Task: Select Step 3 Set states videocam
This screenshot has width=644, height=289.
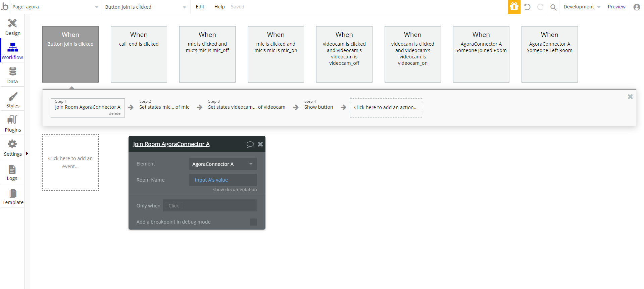Action: click(x=247, y=105)
